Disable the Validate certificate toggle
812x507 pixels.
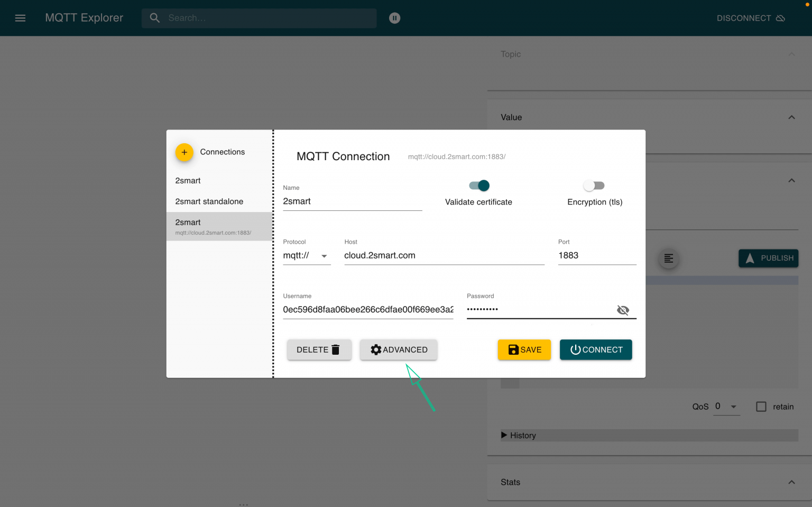(478, 186)
